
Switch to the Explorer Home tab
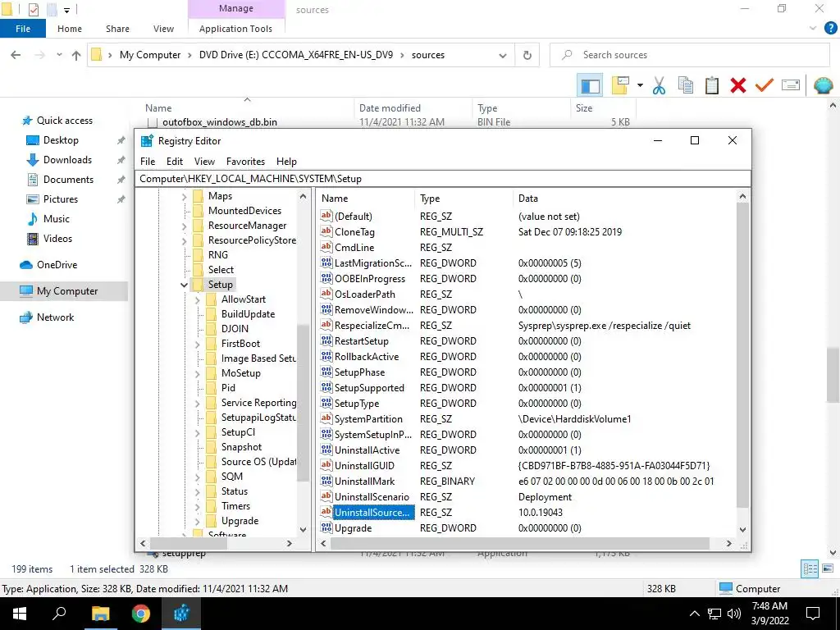(x=70, y=29)
